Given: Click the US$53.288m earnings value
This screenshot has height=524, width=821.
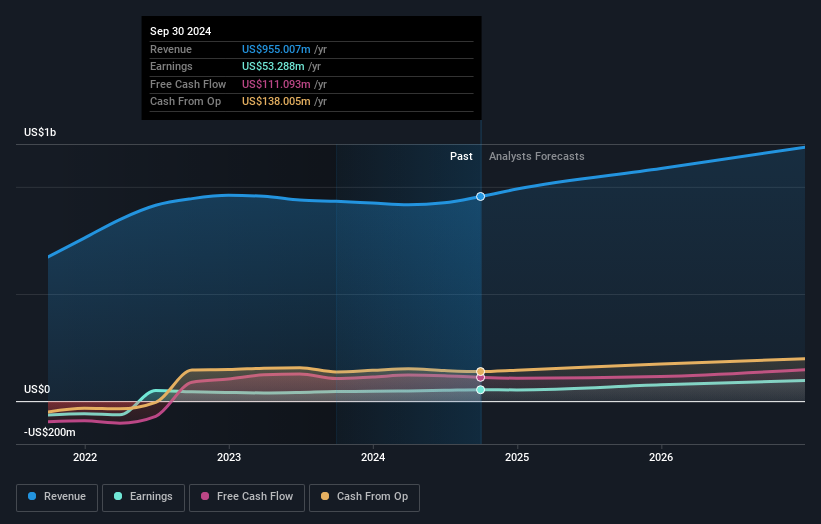Looking at the screenshot, I should [x=273, y=66].
